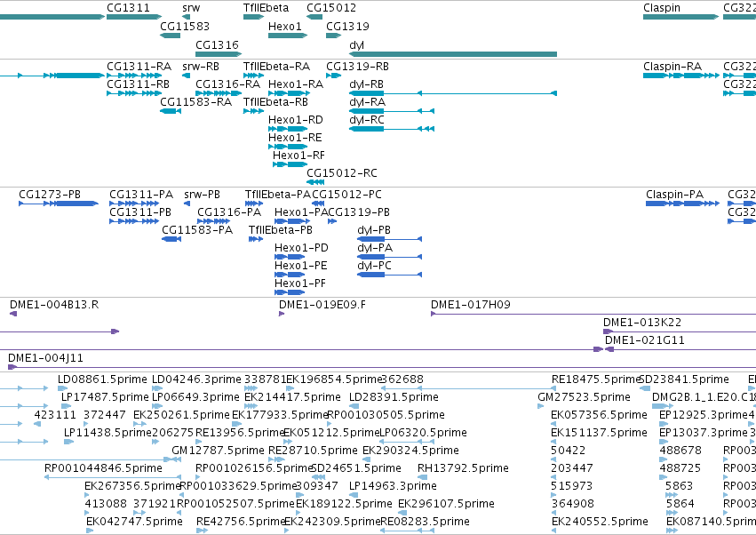
Task: Select EST LP14963.3prime label
Action: [x=393, y=486]
